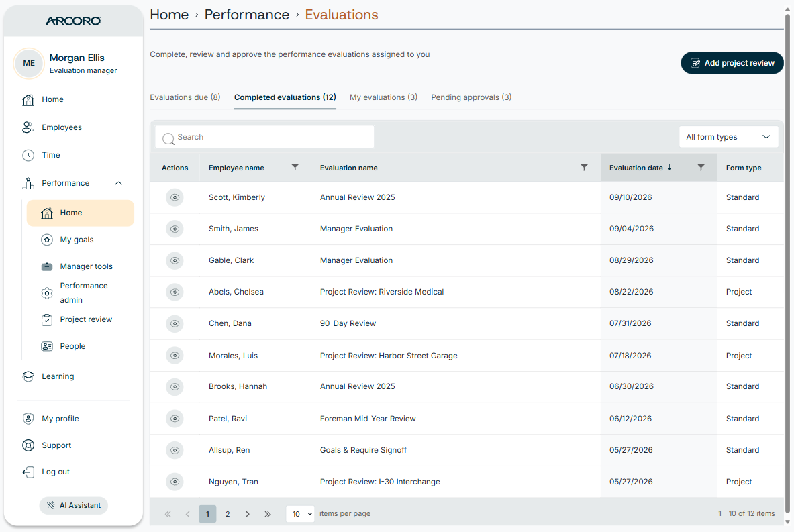Image resolution: width=794 pixels, height=532 pixels.
Task: Open the AI Assistant
Action: (74, 505)
